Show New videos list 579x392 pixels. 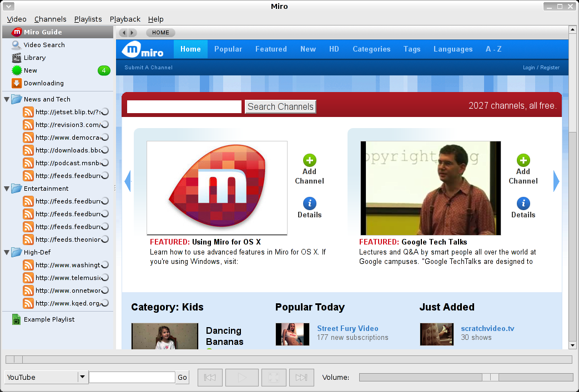58,70
